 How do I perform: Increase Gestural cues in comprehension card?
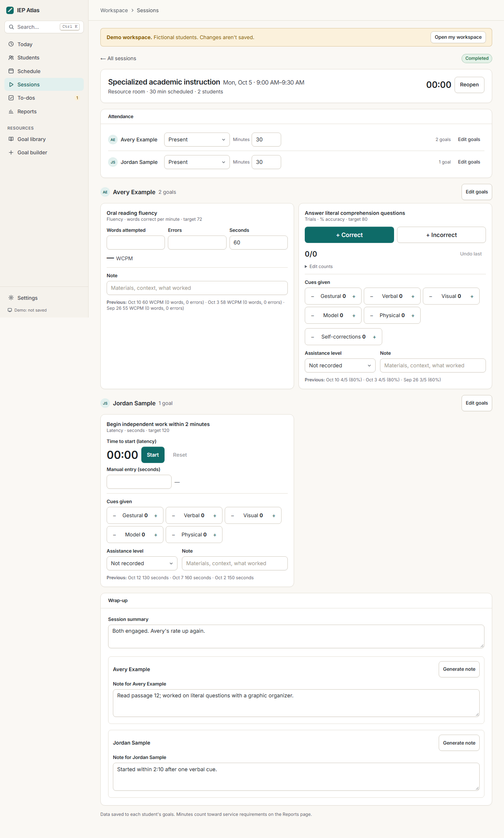354,296
